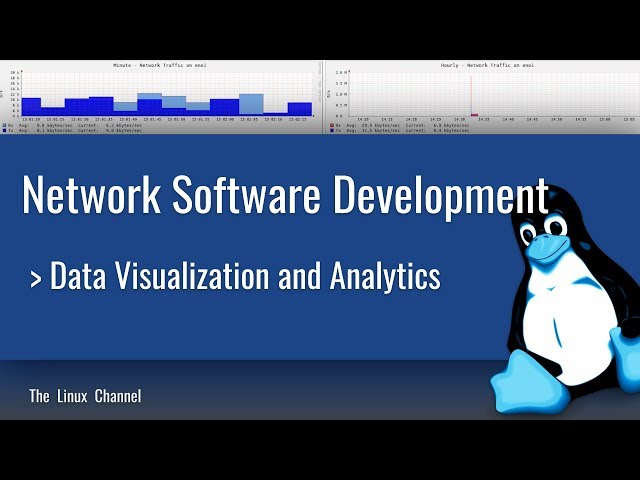The height and width of the screenshot is (480, 640).
Task: Click the Tx legend swatch under the Minute graph
Action: click(x=4, y=131)
